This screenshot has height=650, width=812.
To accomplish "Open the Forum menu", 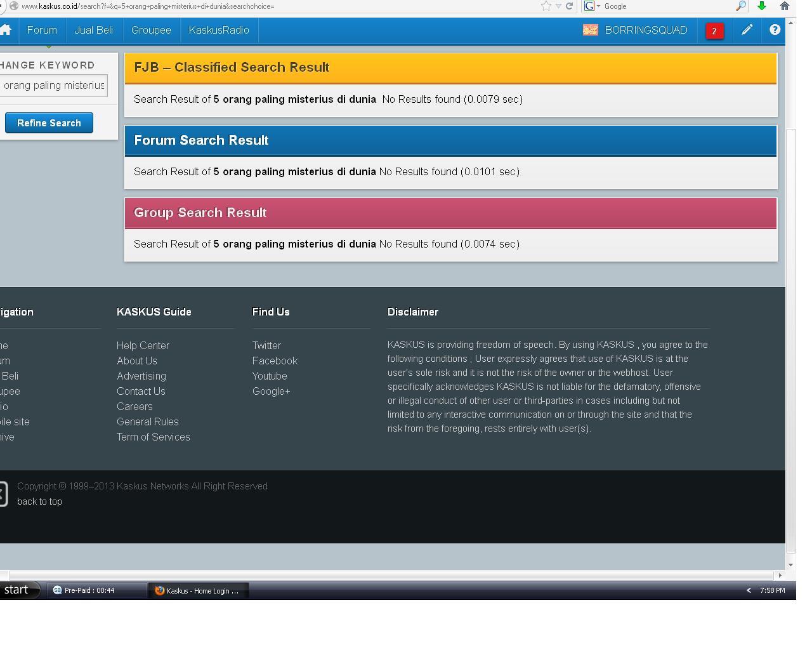I will (42, 30).
